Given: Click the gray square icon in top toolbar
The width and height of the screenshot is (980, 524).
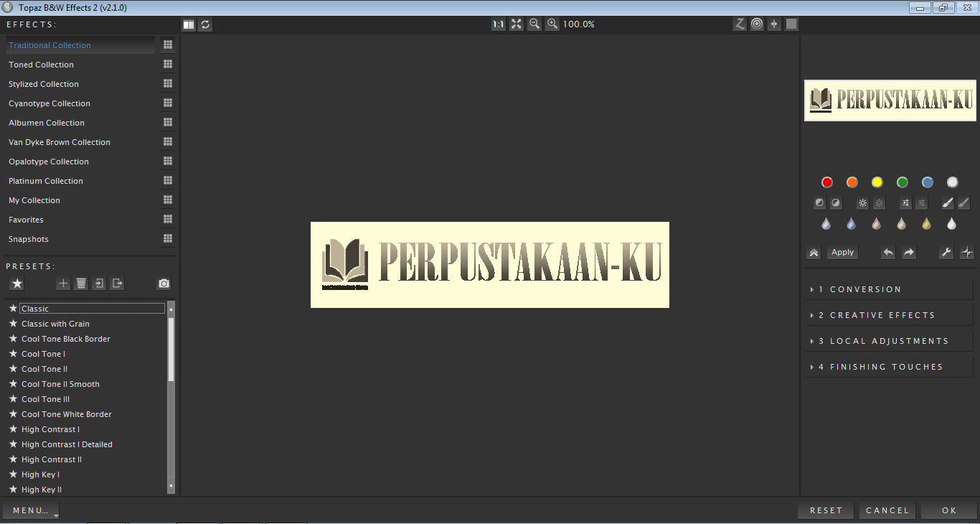Looking at the screenshot, I should point(791,24).
